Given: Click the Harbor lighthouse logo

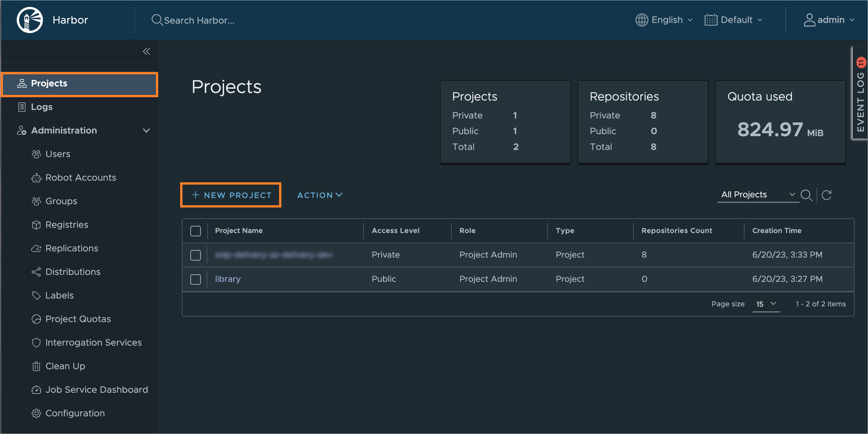Looking at the screenshot, I should click(x=30, y=20).
